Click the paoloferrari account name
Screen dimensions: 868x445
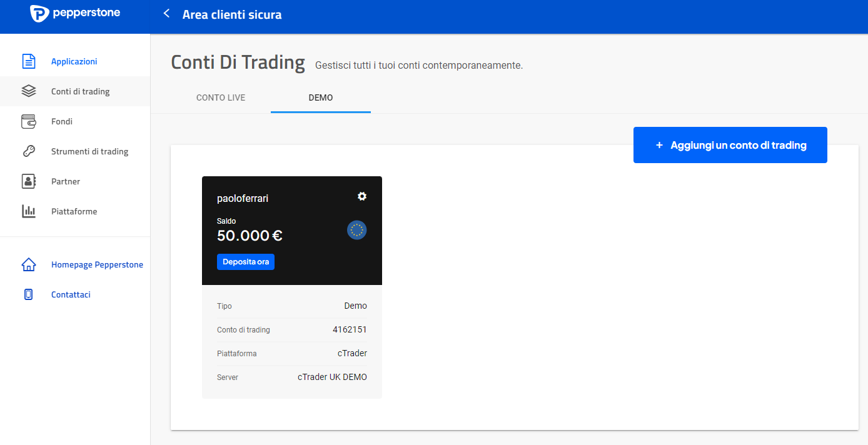pyautogui.click(x=243, y=199)
